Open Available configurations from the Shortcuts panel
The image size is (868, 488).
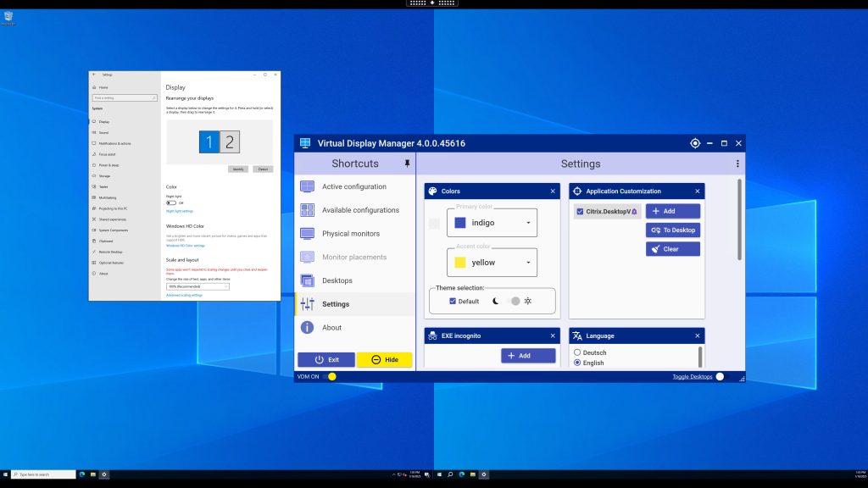(308, 210)
